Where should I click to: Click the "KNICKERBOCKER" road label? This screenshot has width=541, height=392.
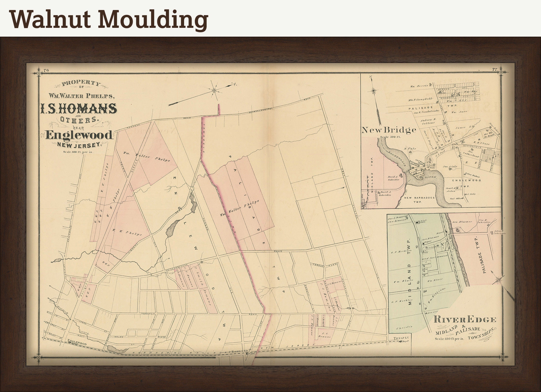pyautogui.click(x=177, y=267)
